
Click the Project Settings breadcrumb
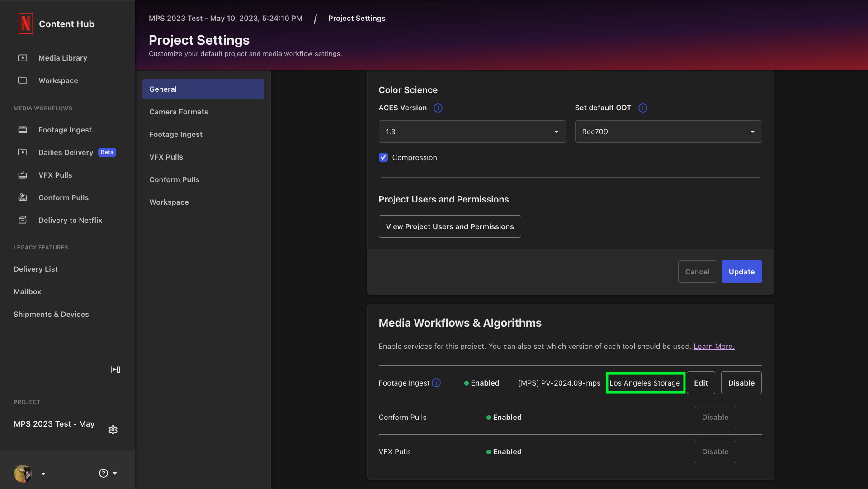[357, 18]
